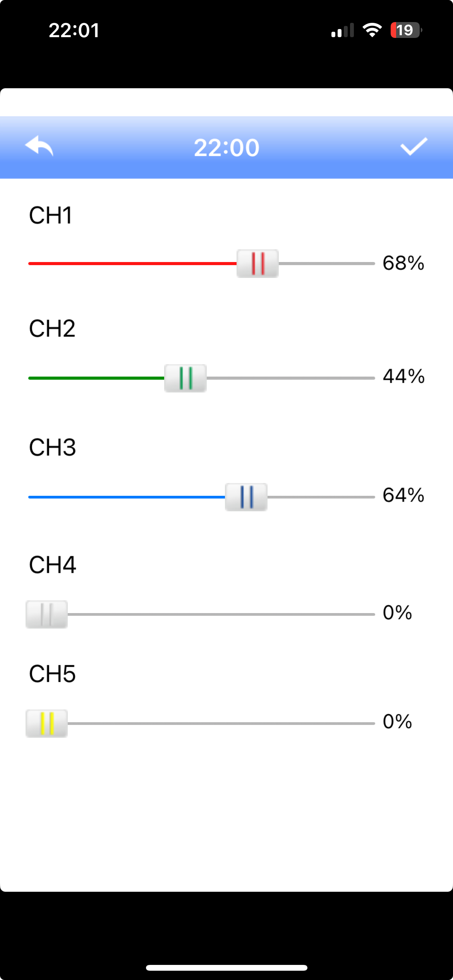This screenshot has width=453, height=980.
Task: Tap the CH4 channel label
Action: click(x=52, y=565)
